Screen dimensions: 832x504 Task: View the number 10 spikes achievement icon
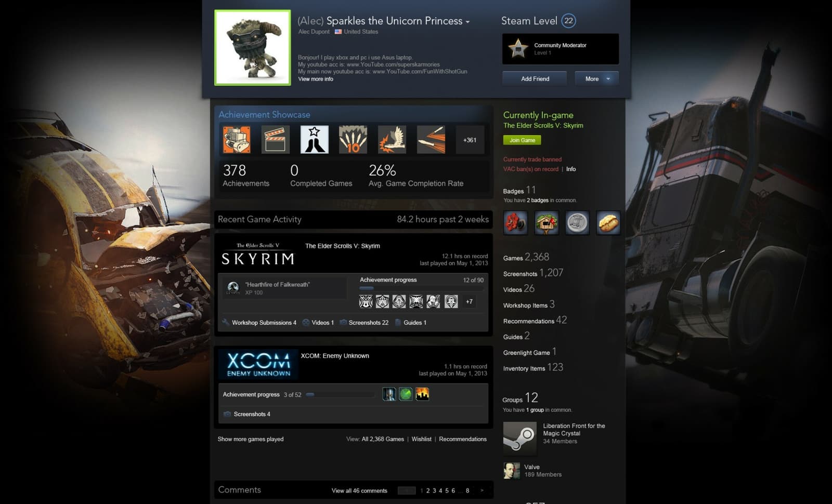click(x=353, y=139)
